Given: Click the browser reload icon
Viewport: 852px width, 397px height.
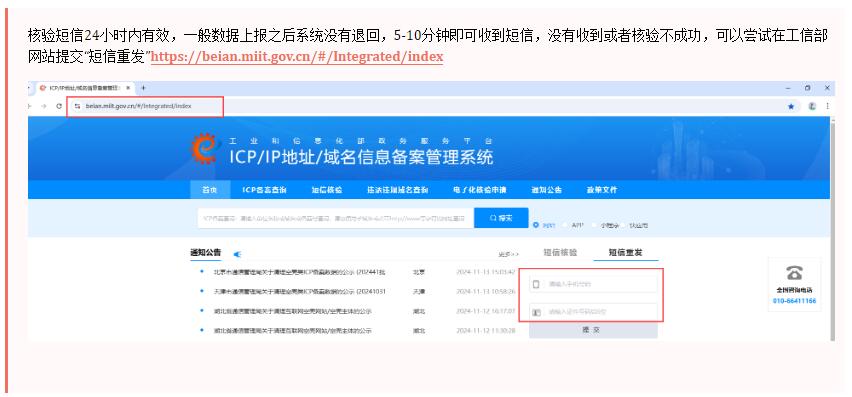Looking at the screenshot, I should (x=58, y=106).
